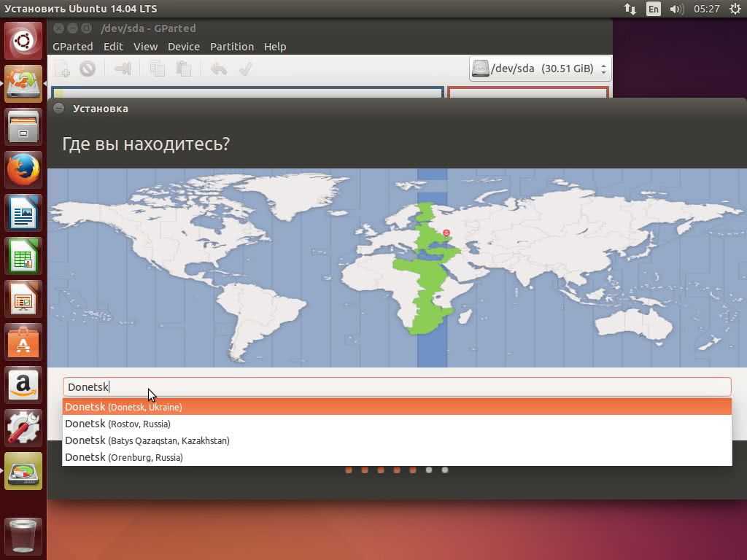Image resolution: width=747 pixels, height=560 pixels.
Task: Open LibreOffice Calc spreadsheet icon
Action: (x=23, y=256)
